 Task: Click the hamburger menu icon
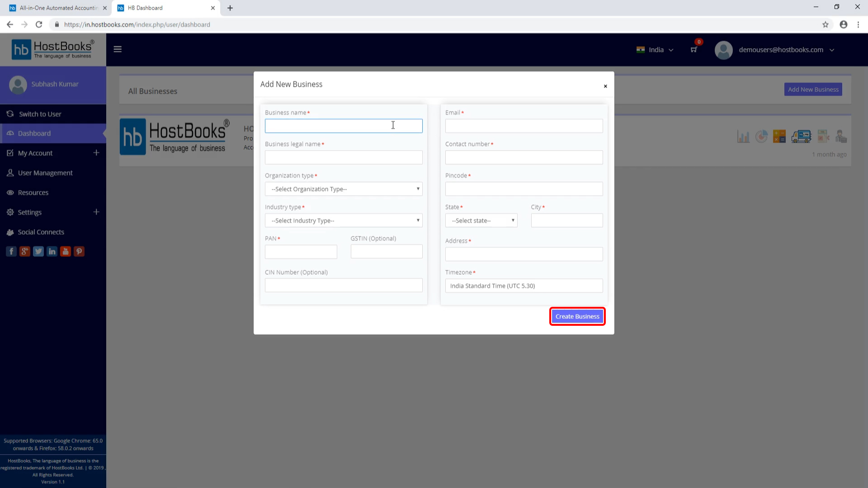click(x=118, y=49)
